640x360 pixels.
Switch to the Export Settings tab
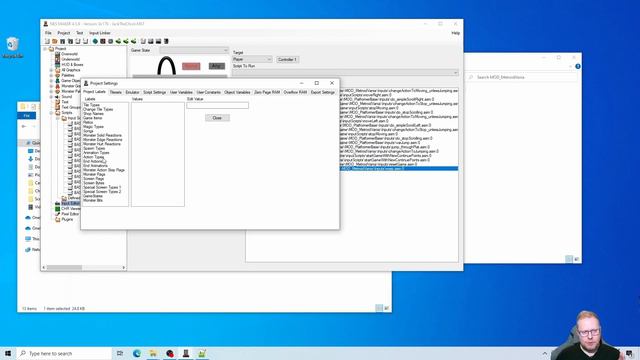[322, 92]
